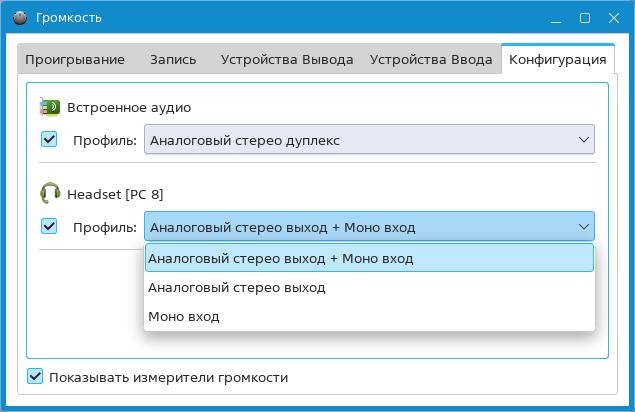
Task: Click the Конфигурация tab
Action: 557,59
